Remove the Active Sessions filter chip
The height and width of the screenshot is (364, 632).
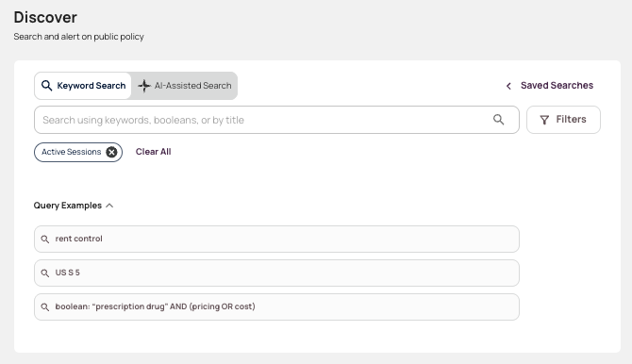[111, 152]
